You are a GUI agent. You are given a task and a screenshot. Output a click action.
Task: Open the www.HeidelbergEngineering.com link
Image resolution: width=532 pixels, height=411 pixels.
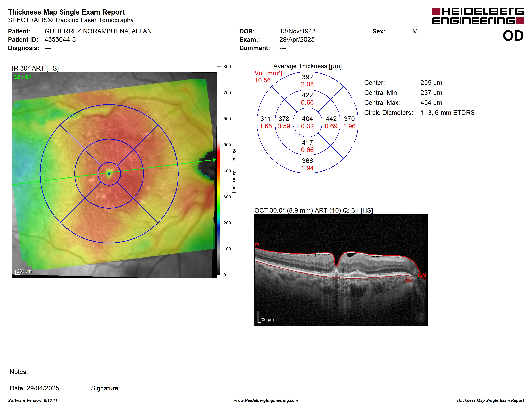coord(266,400)
